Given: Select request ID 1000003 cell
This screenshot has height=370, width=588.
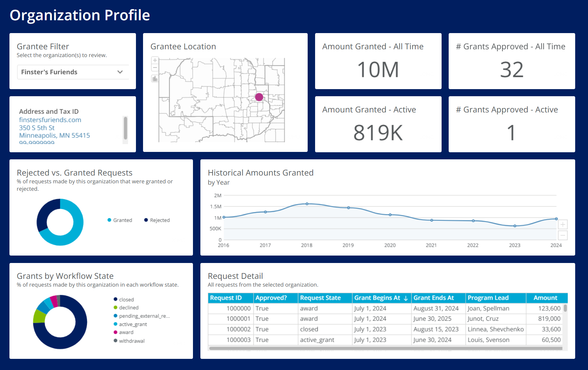Looking at the screenshot, I should [x=231, y=340].
